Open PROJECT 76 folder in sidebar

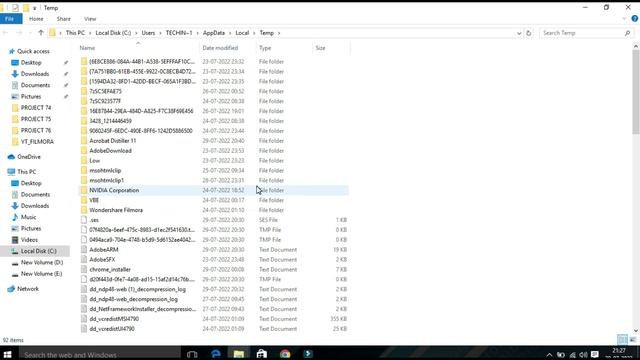[x=36, y=130]
